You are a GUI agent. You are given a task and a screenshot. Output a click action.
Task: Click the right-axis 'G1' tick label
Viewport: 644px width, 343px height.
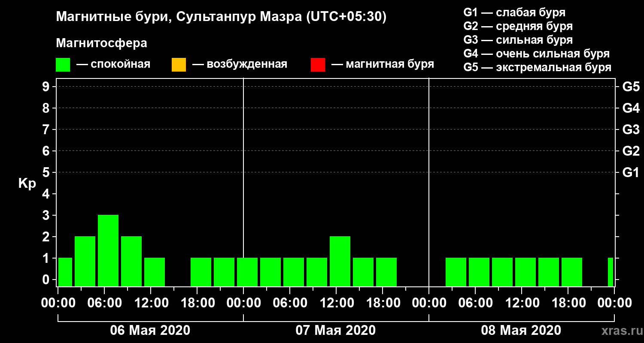point(631,173)
